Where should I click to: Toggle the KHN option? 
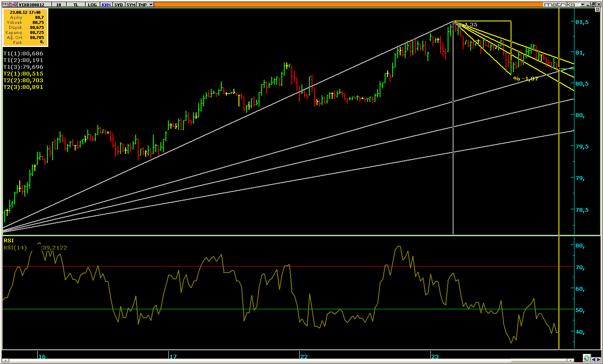pyautogui.click(x=106, y=5)
